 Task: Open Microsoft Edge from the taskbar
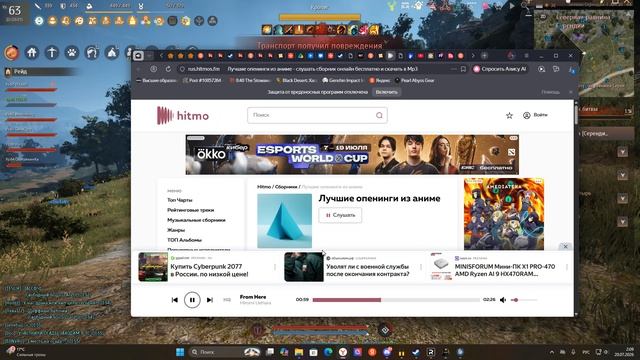328,352
